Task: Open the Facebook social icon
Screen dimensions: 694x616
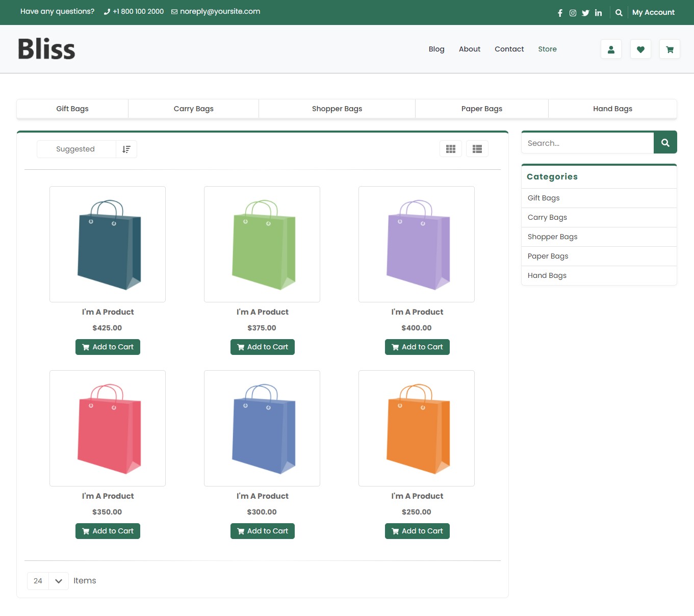Action: pyautogui.click(x=560, y=13)
